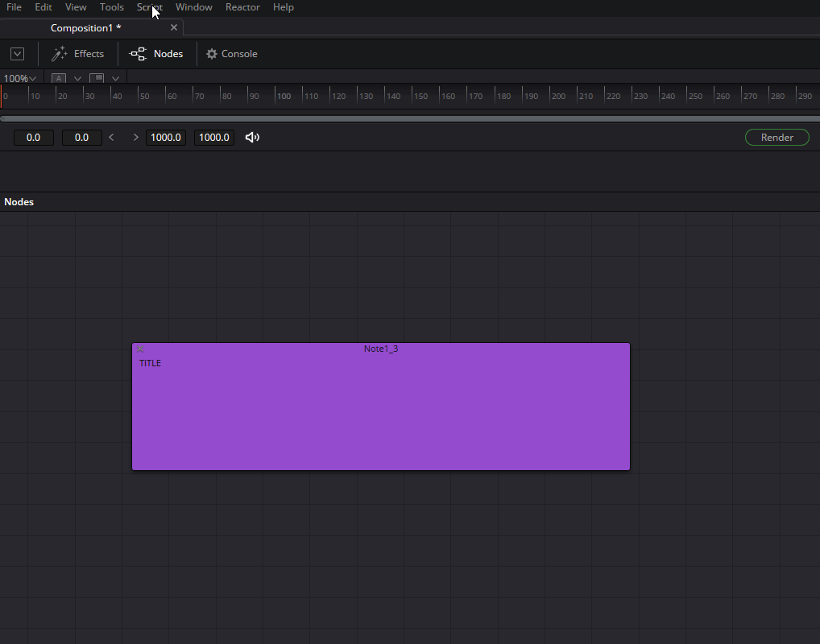
Task: Click the 1000.0 field beside the speaker icon
Action: click(x=214, y=138)
